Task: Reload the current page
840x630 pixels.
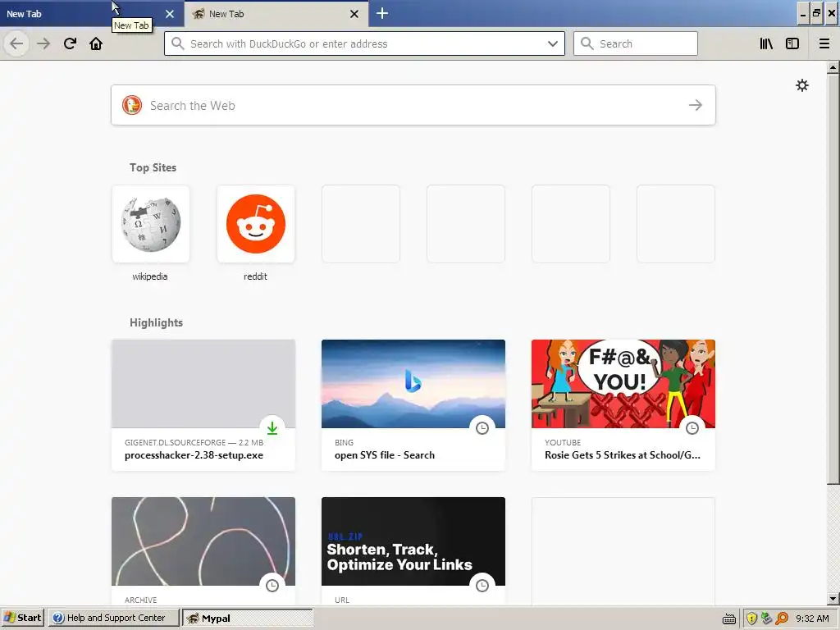Action: pos(70,43)
